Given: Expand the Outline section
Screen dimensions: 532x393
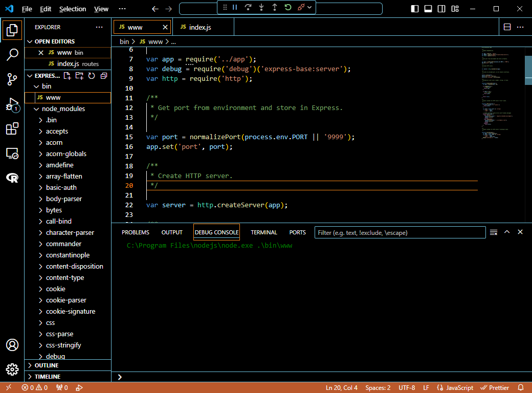Looking at the screenshot, I should 68,365.
